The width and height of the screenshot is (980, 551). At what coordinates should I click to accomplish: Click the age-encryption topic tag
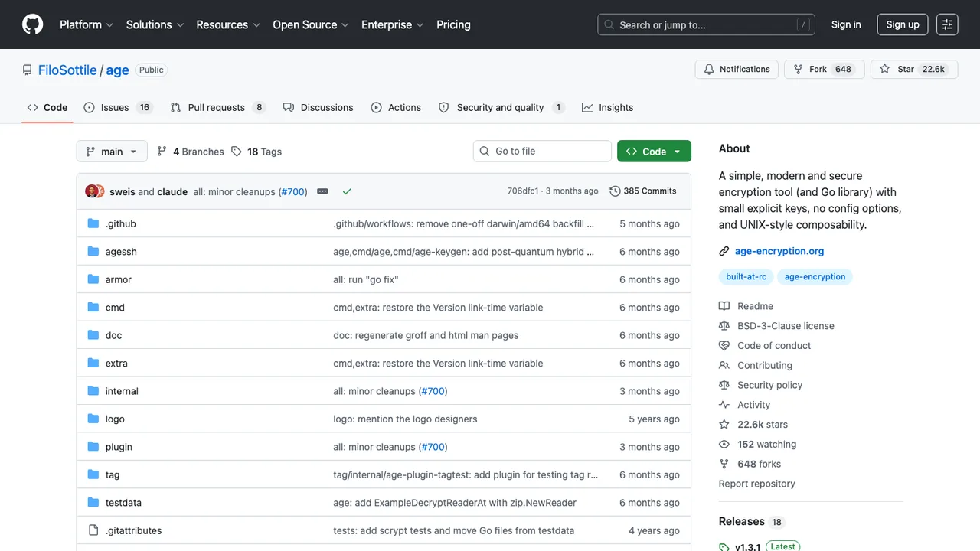[815, 277]
